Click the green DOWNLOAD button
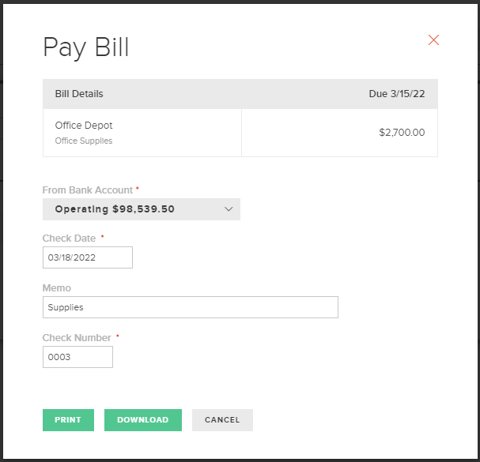 [143, 420]
